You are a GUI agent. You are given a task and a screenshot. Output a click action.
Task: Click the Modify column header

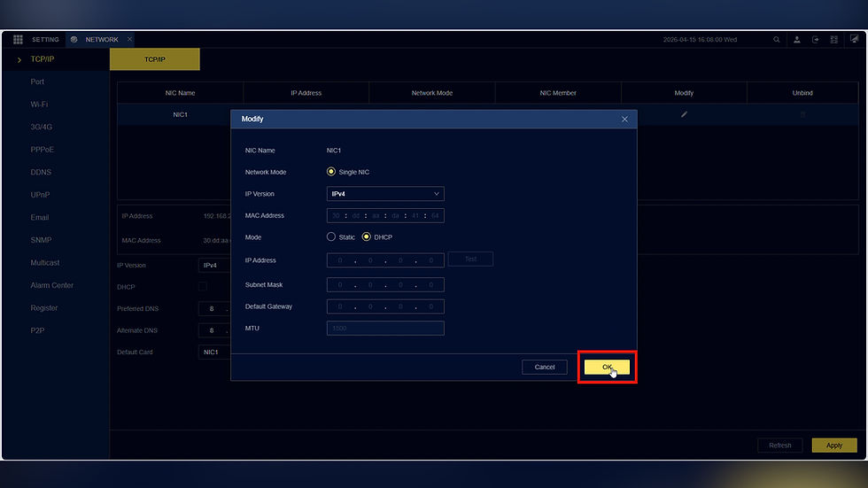(684, 93)
